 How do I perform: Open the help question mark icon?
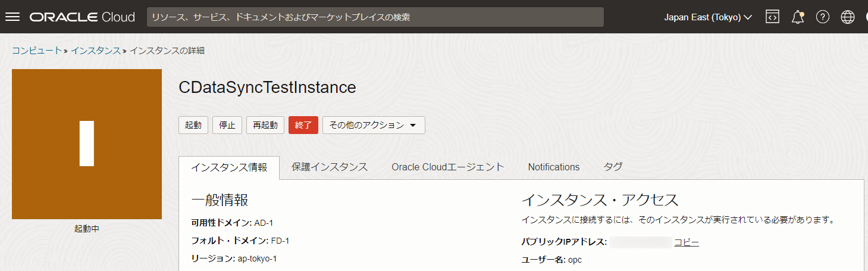click(823, 17)
